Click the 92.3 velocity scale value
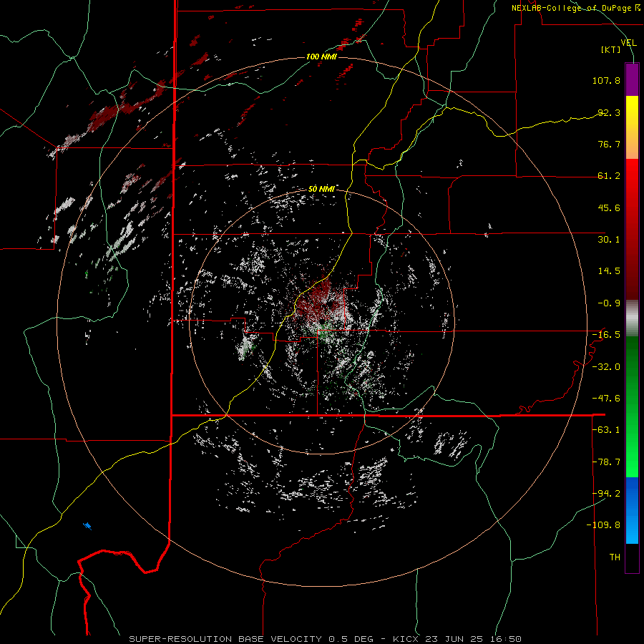Viewport: 644px width, 644px height. 609,112
